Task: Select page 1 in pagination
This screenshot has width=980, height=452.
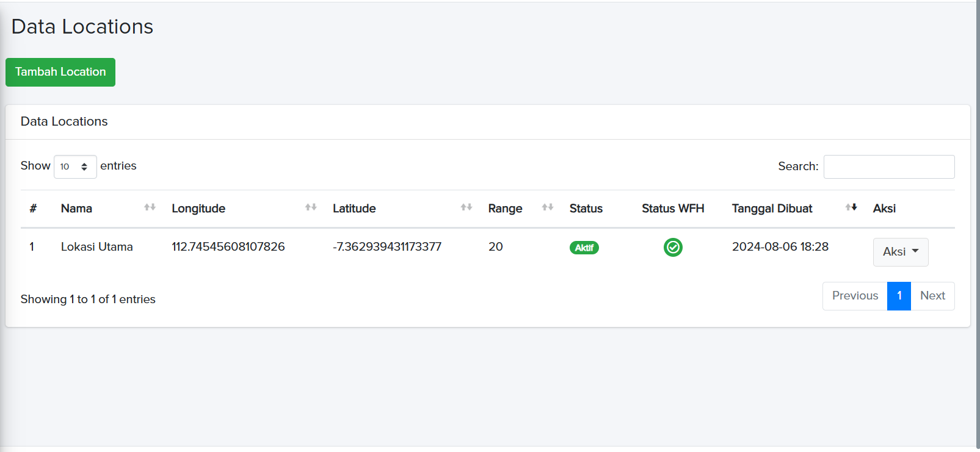Action: 899,296
